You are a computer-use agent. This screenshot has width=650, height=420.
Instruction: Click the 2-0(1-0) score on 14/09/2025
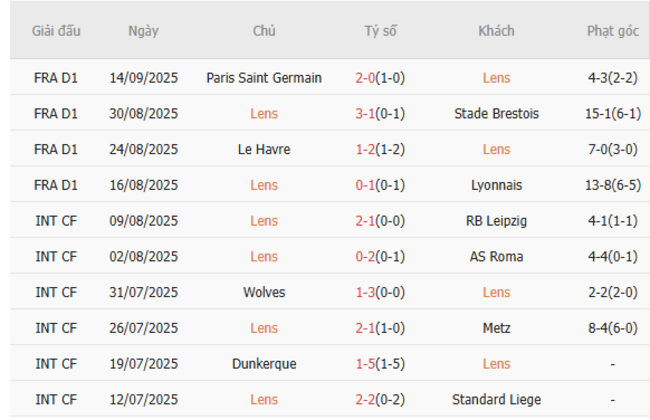380,78
